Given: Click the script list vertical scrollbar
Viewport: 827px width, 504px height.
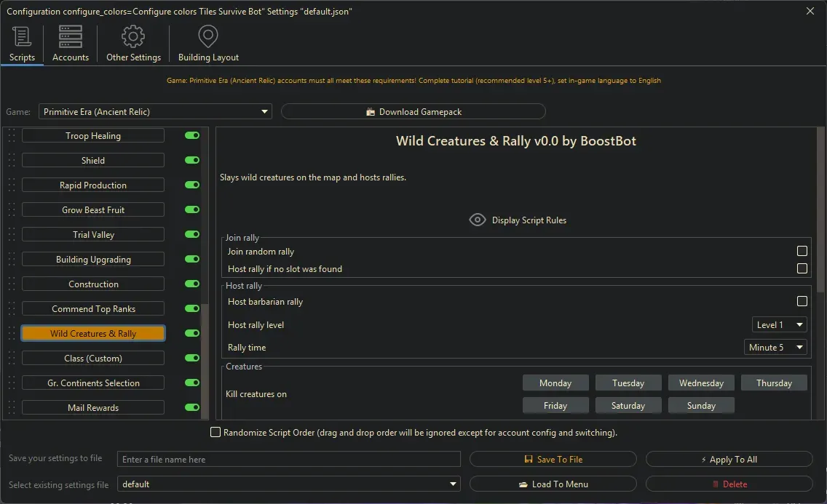Looking at the screenshot, I should (205, 356).
